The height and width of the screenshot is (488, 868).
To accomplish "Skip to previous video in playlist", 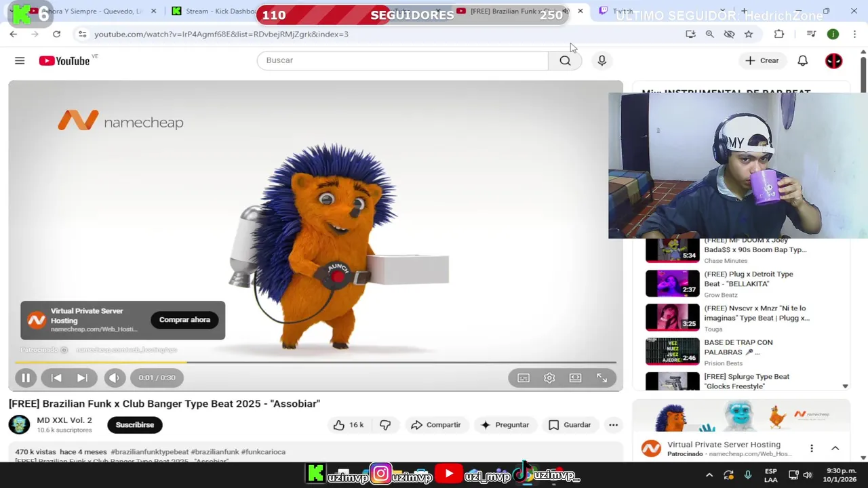I will point(57,378).
